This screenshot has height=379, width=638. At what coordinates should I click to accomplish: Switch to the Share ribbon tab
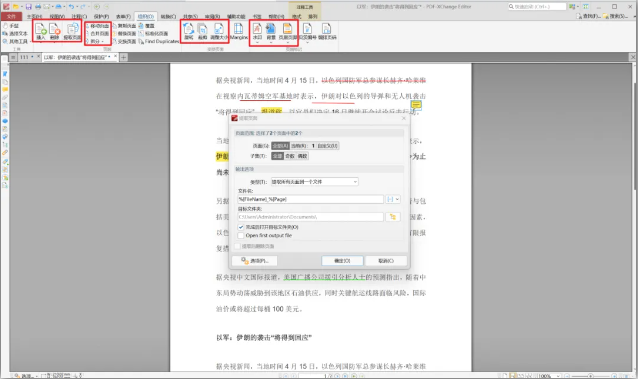tap(190, 16)
